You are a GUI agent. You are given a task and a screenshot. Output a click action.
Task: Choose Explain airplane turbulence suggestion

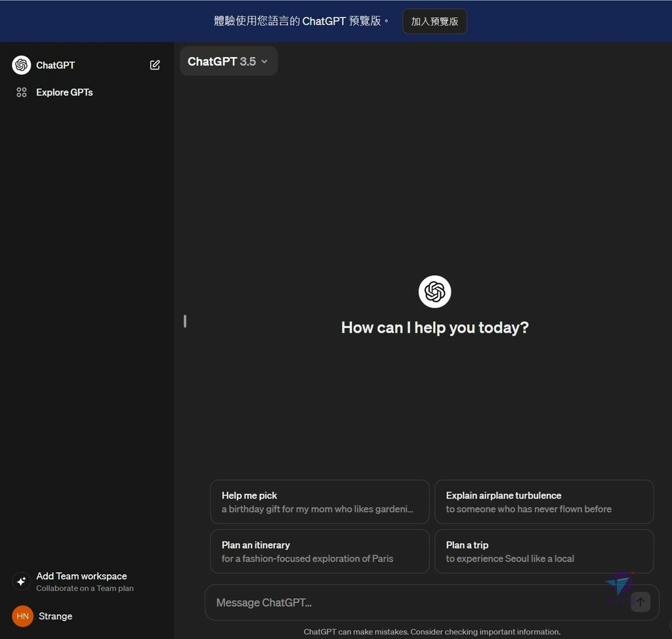544,502
